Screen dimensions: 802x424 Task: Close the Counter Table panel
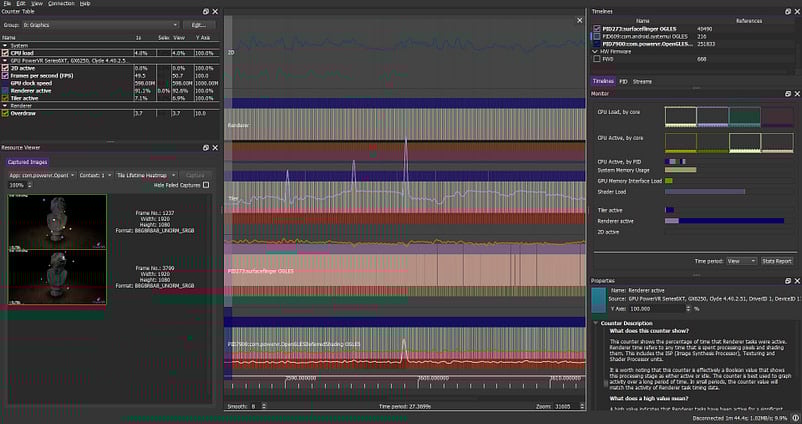click(215, 11)
